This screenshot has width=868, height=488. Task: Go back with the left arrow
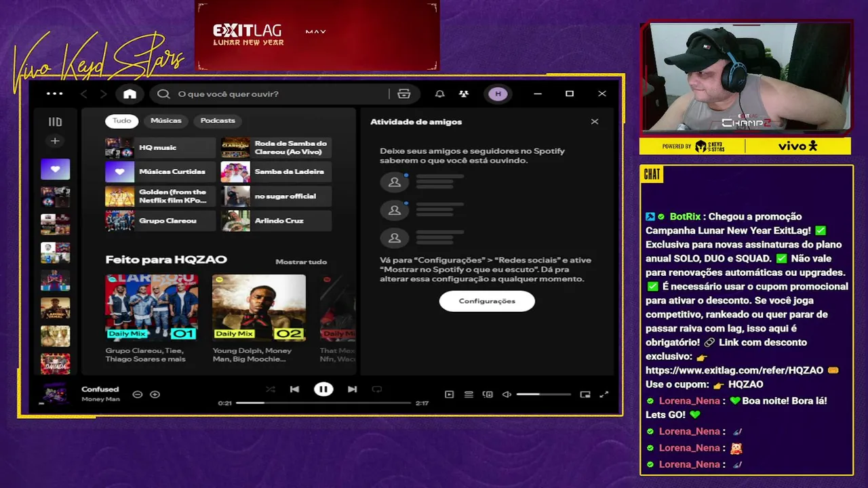click(84, 94)
